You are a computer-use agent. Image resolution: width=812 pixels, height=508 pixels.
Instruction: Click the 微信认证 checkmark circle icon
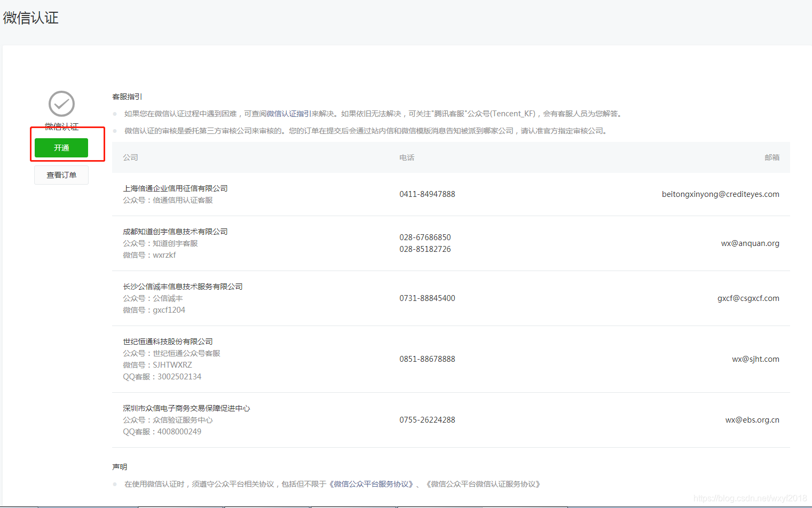coord(61,104)
